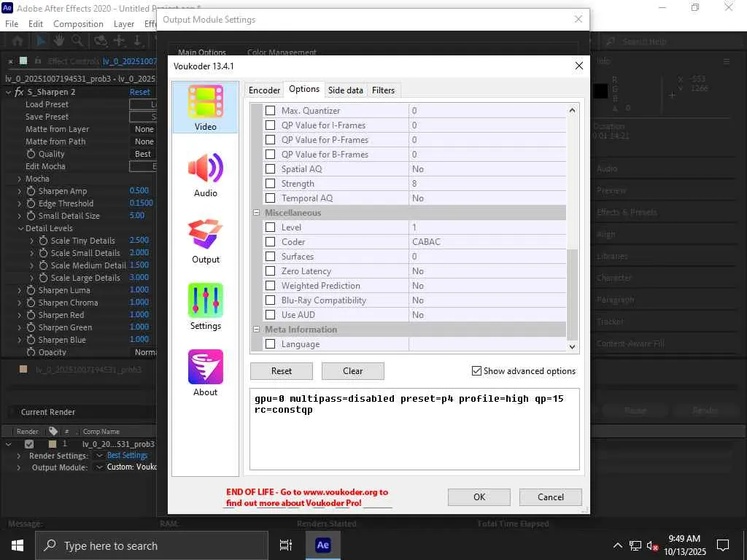Click the black color swatch in Info panel
Screen dimensions: 747x560
click(x=601, y=90)
